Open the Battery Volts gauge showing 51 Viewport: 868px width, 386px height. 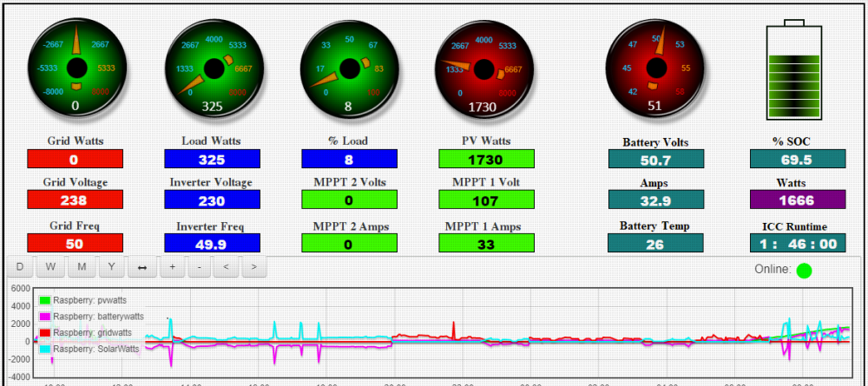pyautogui.click(x=654, y=69)
